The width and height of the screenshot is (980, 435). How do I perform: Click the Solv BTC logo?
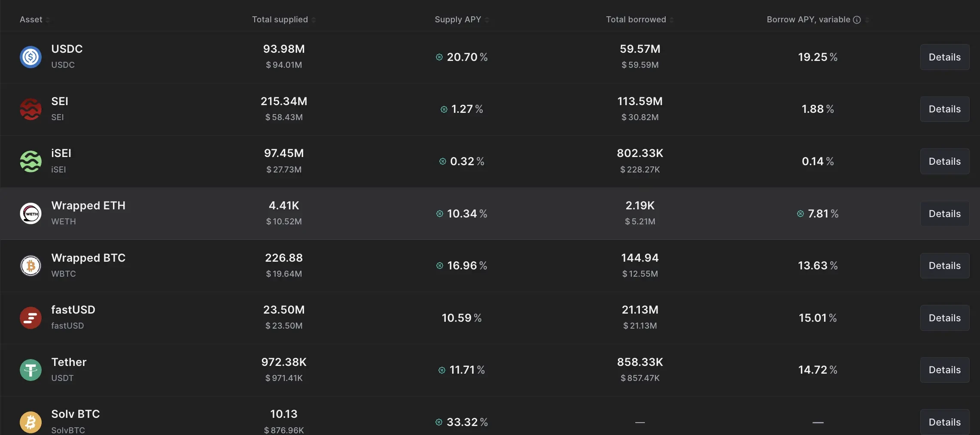click(x=30, y=422)
